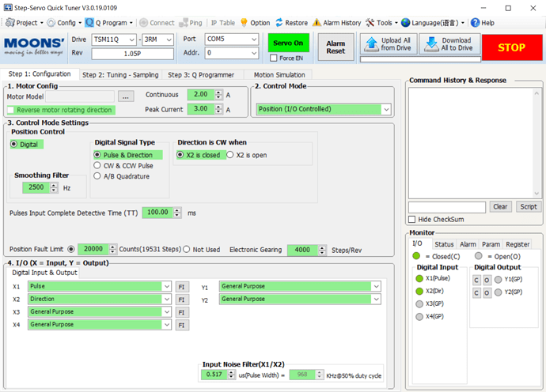Click the Ping toolbar icon
Viewport: 546px width, 392px height.
[183, 23]
